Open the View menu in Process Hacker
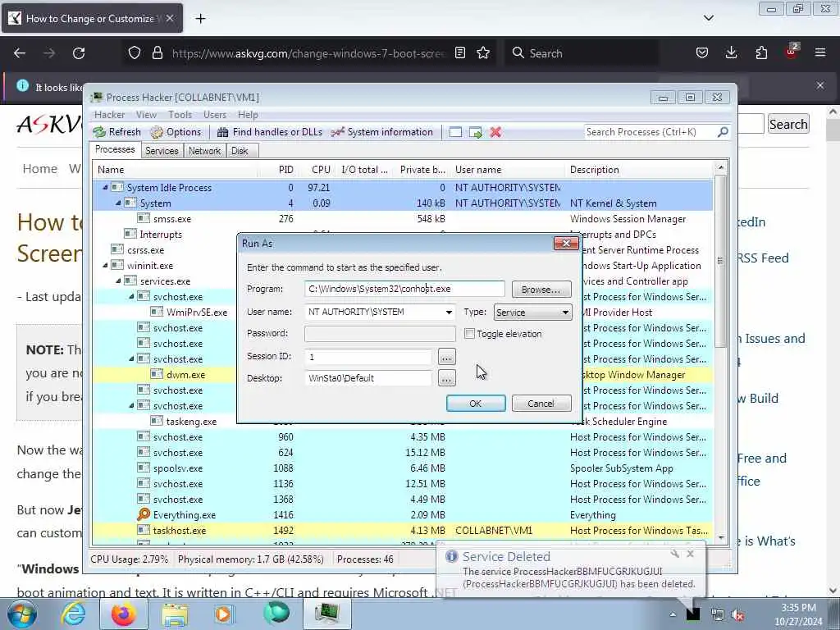Image resolution: width=840 pixels, height=630 pixels. (x=146, y=115)
